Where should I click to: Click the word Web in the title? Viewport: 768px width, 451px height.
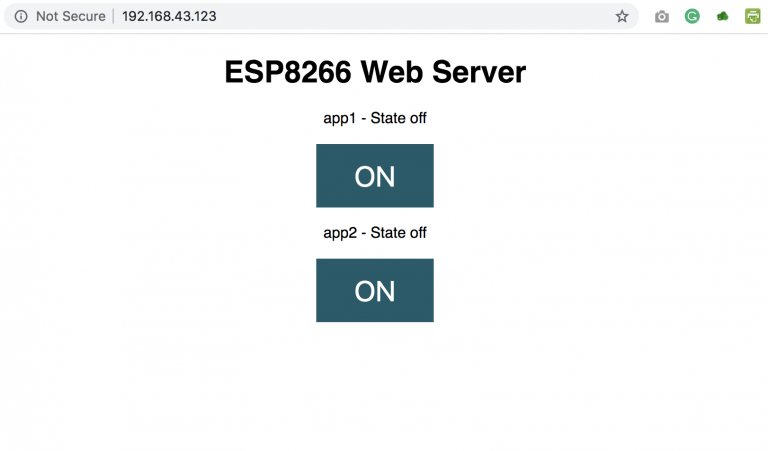392,72
